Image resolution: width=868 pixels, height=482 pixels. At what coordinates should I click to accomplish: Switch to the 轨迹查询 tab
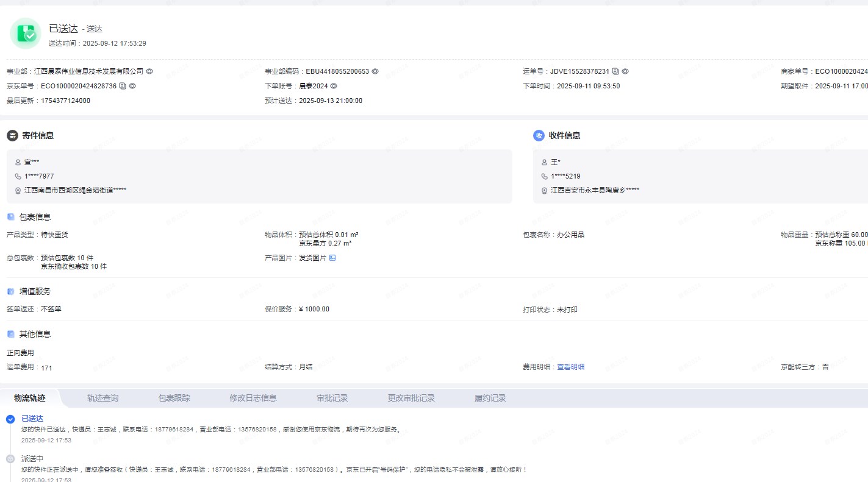click(x=102, y=398)
